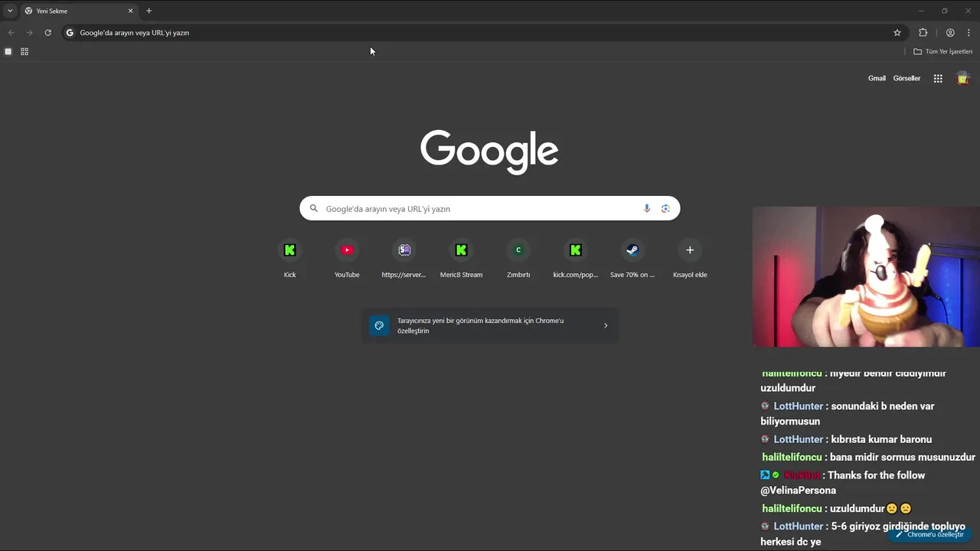The height and width of the screenshot is (551, 980).
Task: Open Görseller link
Action: [x=906, y=78]
